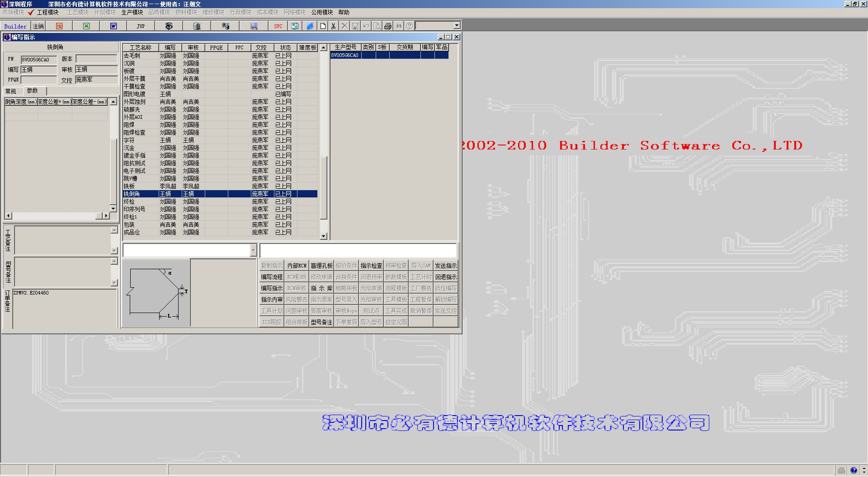The image size is (868, 477).
Task: Click the Builder toolbar button
Action: (x=15, y=26)
